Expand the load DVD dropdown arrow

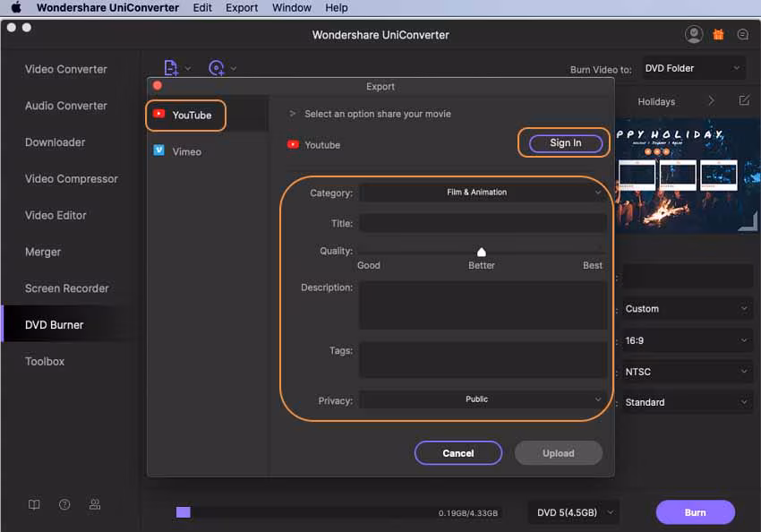(x=234, y=68)
